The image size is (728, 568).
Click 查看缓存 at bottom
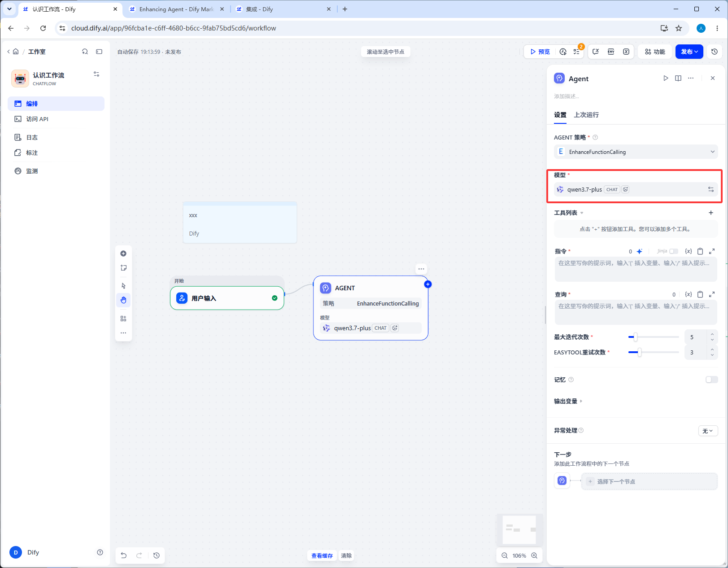pos(322,555)
